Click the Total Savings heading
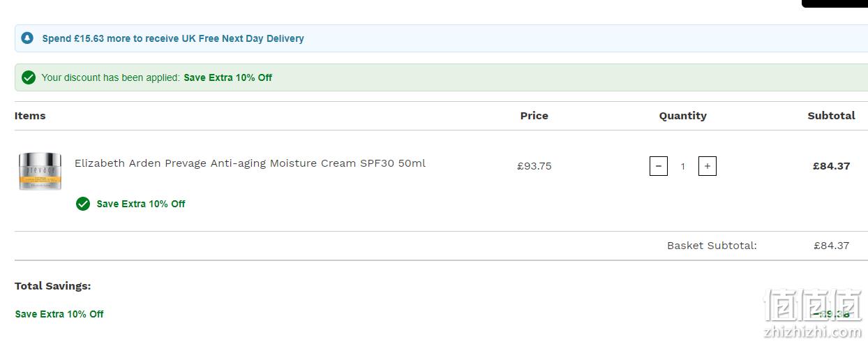Screen dimensions: 868x344 [53, 286]
